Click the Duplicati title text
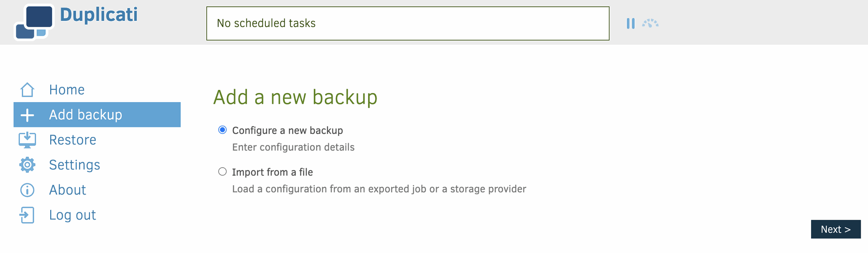Viewport: 868px width, 253px height. tap(99, 15)
